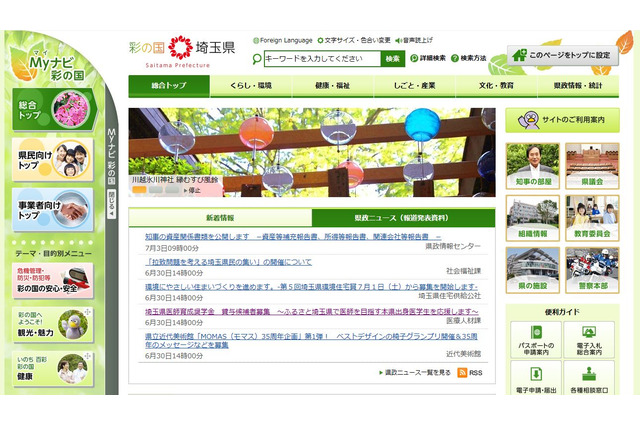Click the 電子申請・届出 download icon
The image size is (640, 426).
[x=536, y=374]
